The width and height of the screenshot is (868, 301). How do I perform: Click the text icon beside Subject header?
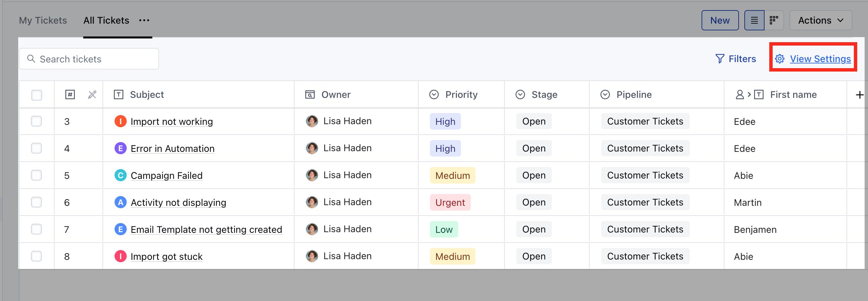pos(118,94)
